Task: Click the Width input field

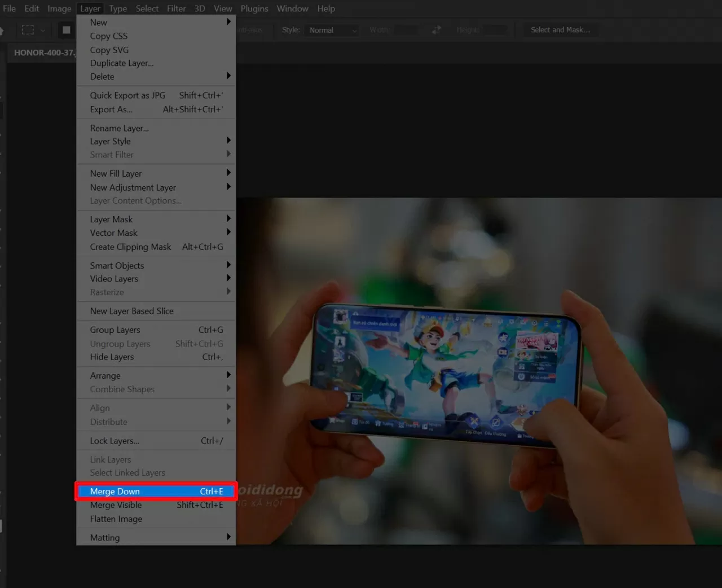Action: click(406, 30)
